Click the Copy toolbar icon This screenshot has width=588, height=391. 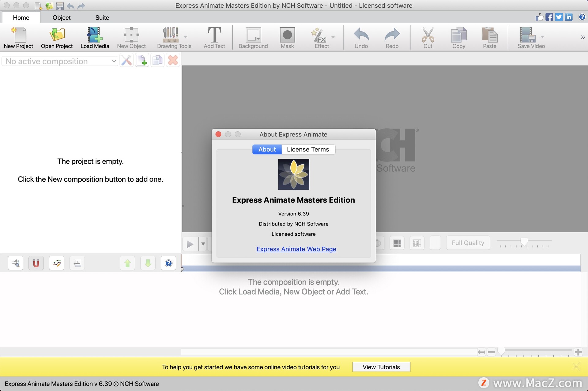pos(459,38)
